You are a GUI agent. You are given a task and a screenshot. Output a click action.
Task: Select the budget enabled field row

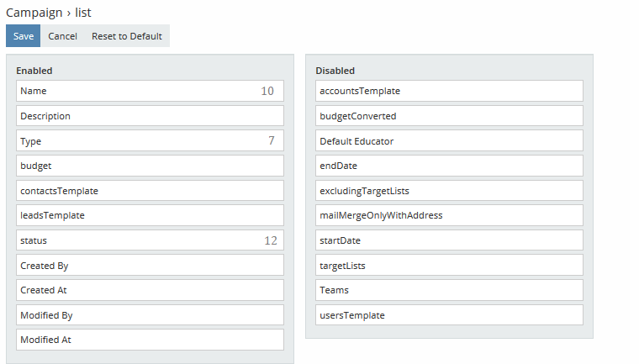tap(150, 166)
